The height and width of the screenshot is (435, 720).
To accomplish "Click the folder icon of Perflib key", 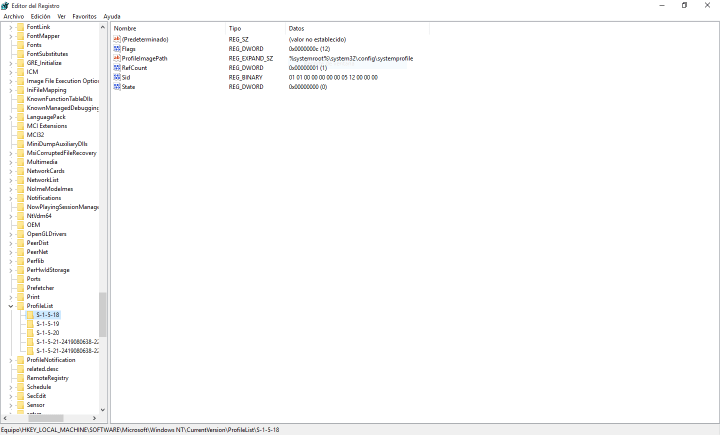I will [20, 261].
